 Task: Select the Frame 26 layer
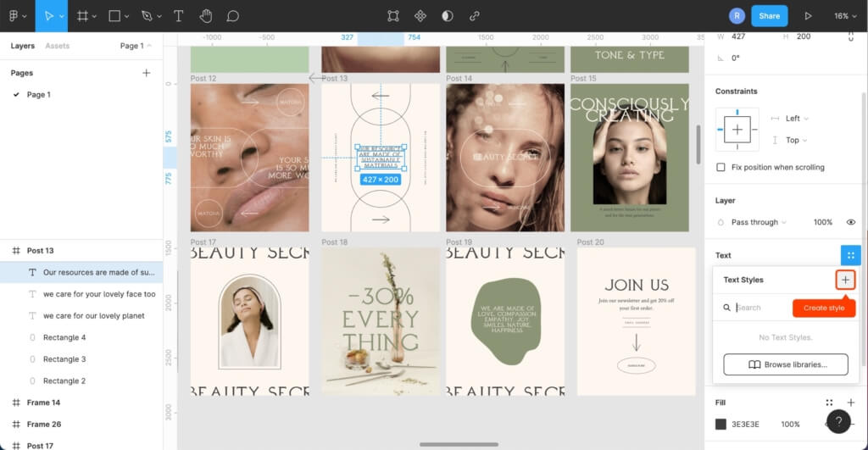81,424
